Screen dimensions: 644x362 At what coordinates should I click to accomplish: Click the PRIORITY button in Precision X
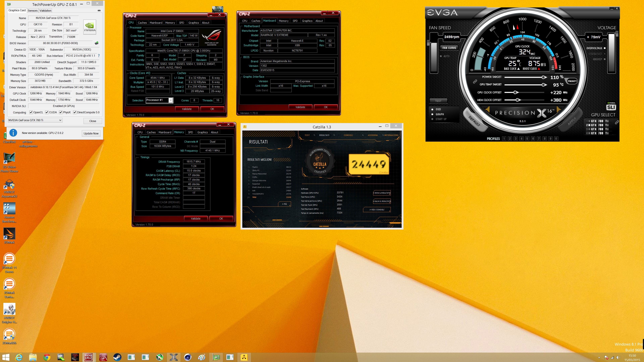click(x=572, y=81)
